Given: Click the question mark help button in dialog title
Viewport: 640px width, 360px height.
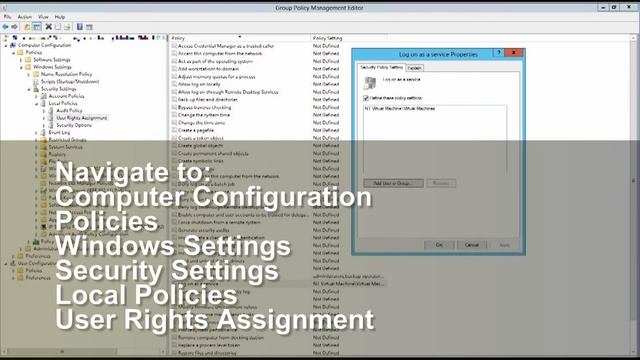Looking at the screenshot, I should (499, 53).
